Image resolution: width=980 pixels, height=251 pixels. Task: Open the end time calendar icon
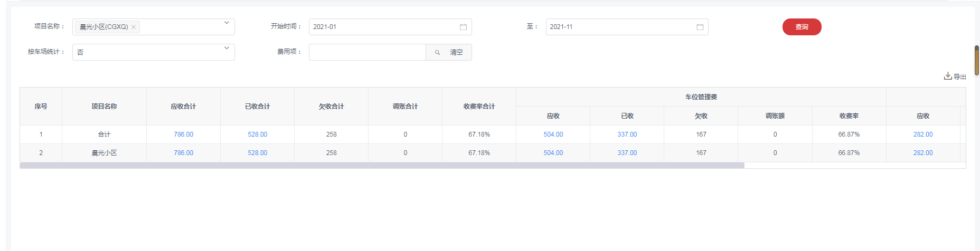(700, 27)
